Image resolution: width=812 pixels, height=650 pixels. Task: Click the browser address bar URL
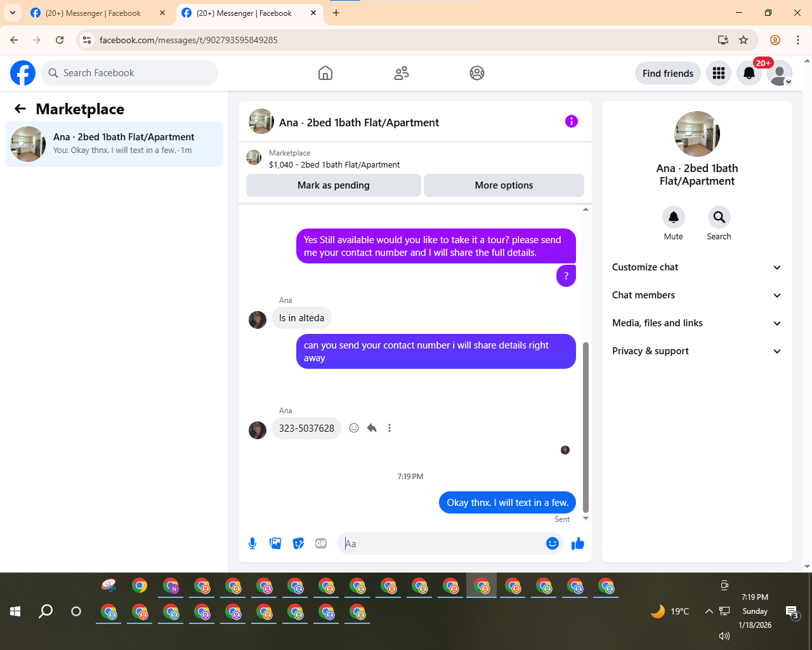pos(188,40)
